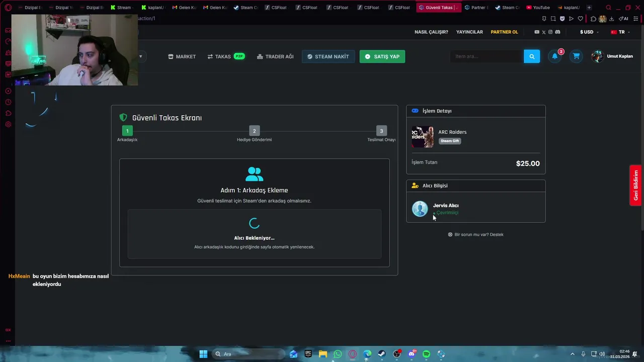This screenshot has width=644, height=362.
Task: Open the site's Discord icon
Action: 557,32
